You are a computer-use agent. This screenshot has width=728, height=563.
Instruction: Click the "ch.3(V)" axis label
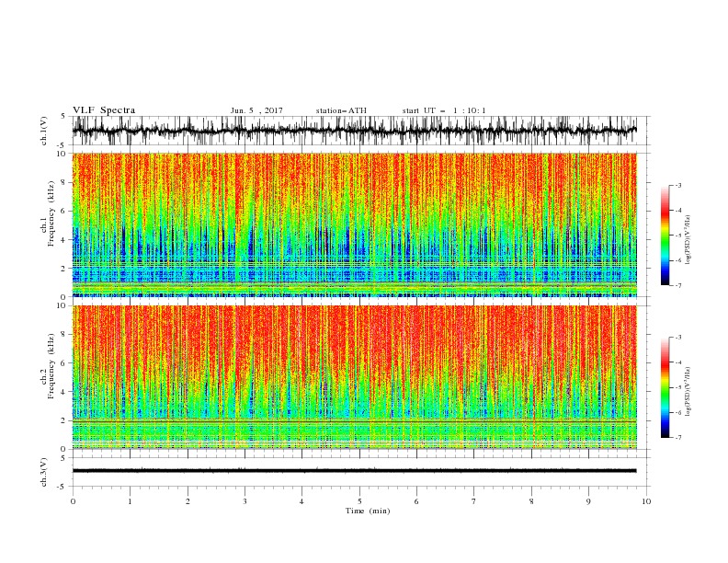click(44, 472)
